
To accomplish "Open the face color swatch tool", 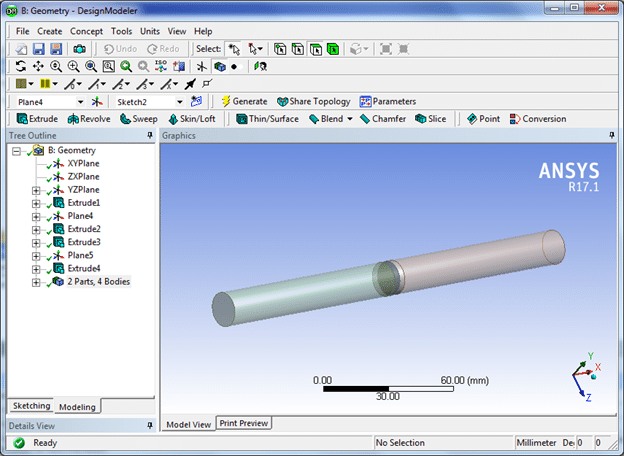I will [x=23, y=83].
